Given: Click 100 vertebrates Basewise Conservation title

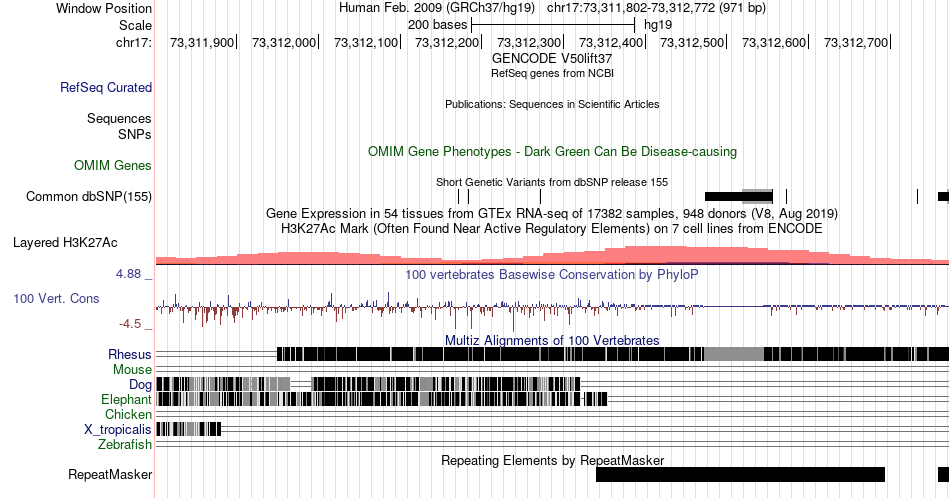Looking at the screenshot, I should coord(552,274).
